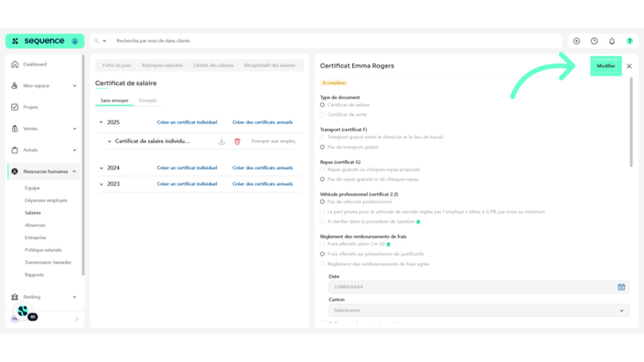644x362 pixels.
Task: Expand the Mon espace menu chevron
Action: (74, 86)
